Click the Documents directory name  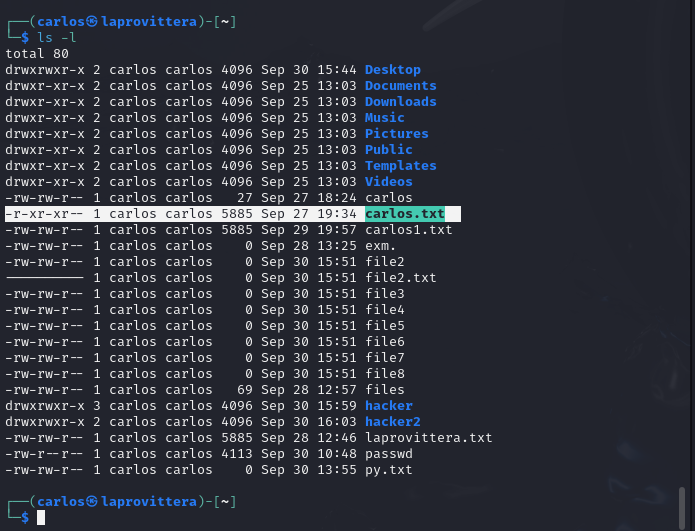[x=401, y=86]
